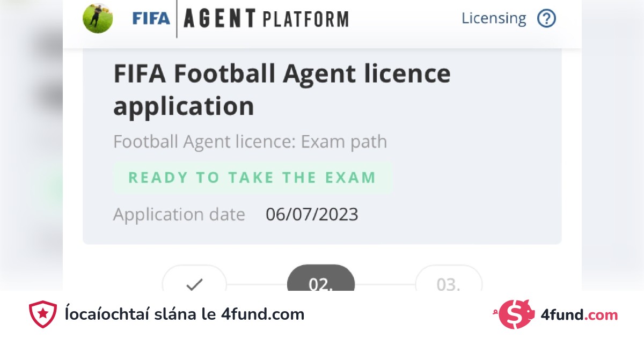Viewport: 644px width, 338px height.
Task: Open the Licensing link
Action: click(x=494, y=18)
